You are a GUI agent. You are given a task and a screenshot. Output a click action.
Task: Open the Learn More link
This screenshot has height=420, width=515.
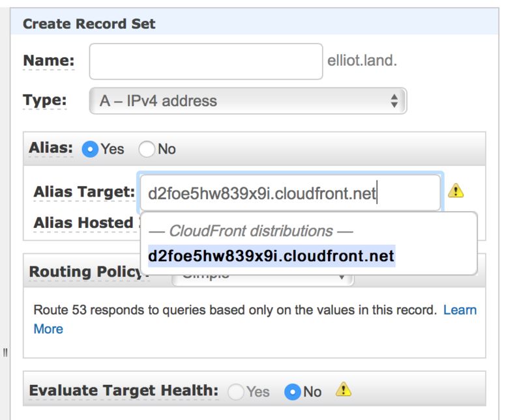click(x=460, y=310)
